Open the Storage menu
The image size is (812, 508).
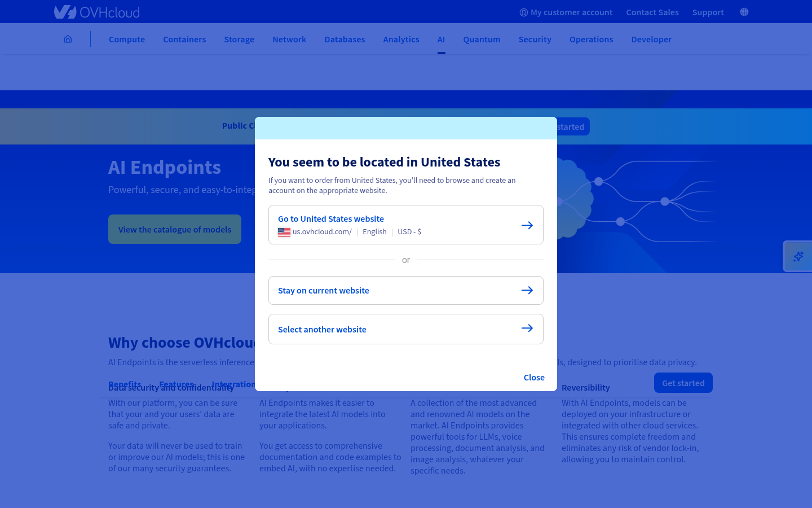pos(239,40)
